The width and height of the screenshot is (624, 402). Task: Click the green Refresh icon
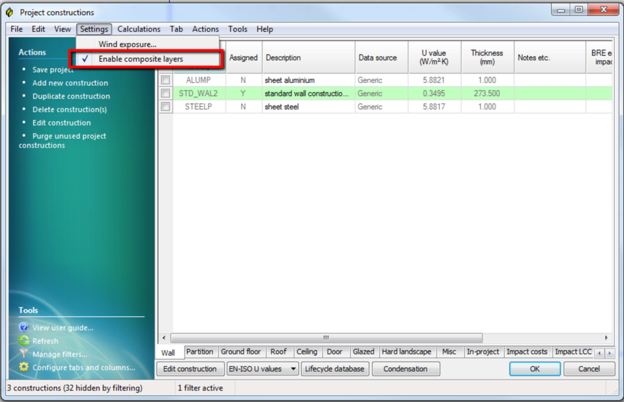click(23, 341)
